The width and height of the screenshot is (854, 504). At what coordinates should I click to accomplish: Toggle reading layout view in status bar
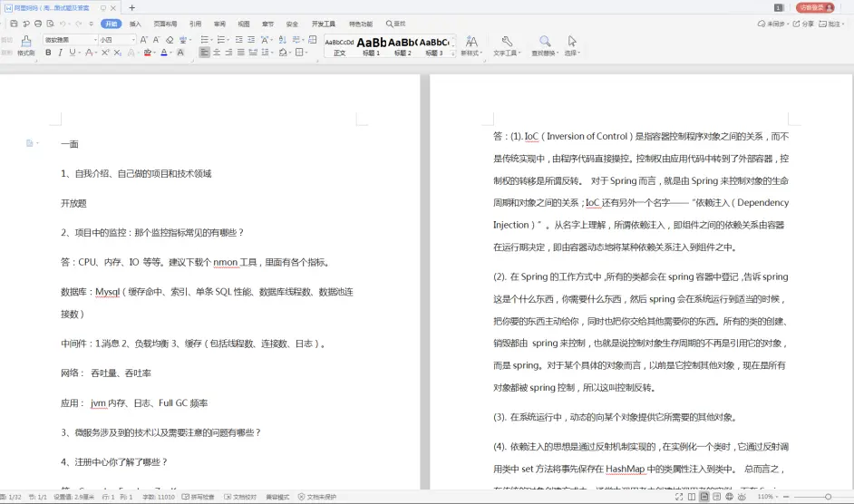(692, 497)
